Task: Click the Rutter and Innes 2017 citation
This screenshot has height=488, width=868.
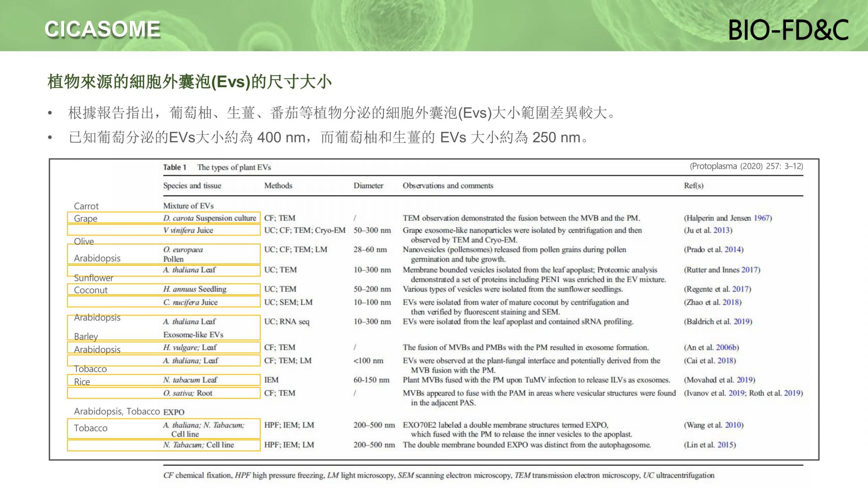Action: 722,270
